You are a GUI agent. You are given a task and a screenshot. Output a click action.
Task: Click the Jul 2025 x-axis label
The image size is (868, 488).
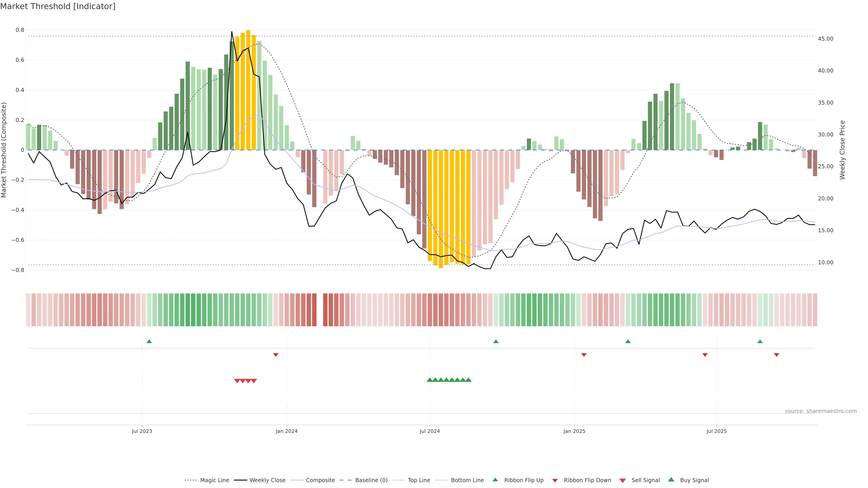coord(716,431)
